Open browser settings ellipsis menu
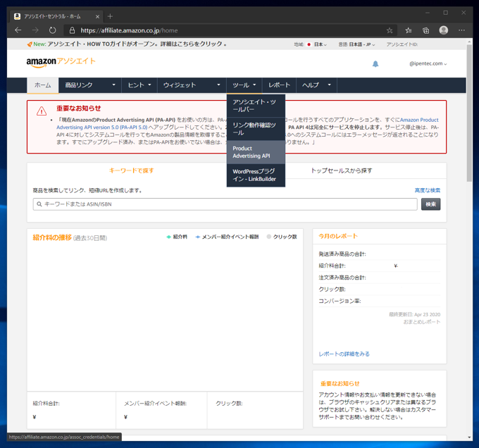The image size is (479, 448). click(x=461, y=30)
